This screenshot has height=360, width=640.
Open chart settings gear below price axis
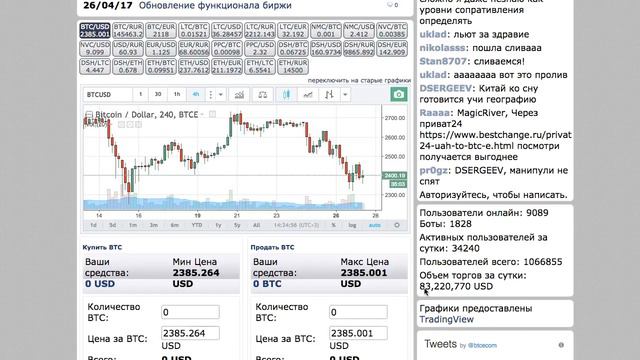coord(397,225)
